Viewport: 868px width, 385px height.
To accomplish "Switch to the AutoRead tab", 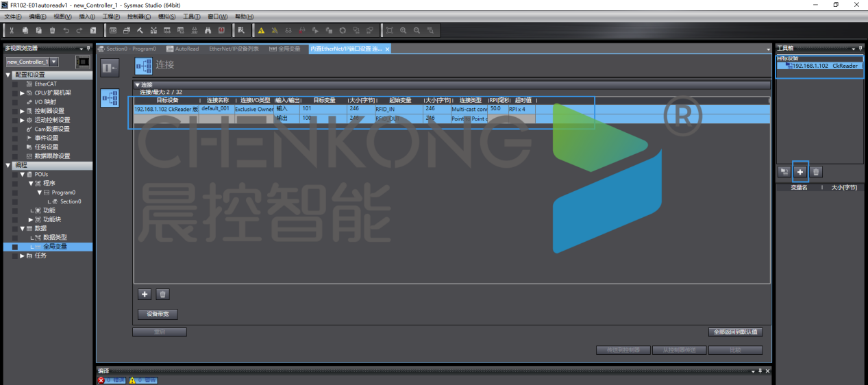I will [x=183, y=49].
